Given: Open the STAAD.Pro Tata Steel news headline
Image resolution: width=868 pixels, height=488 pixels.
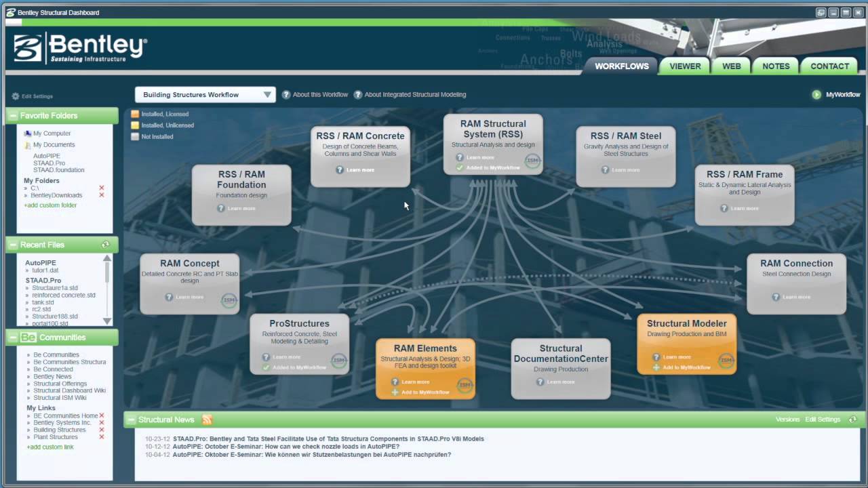Looking at the screenshot, I should point(328,439).
